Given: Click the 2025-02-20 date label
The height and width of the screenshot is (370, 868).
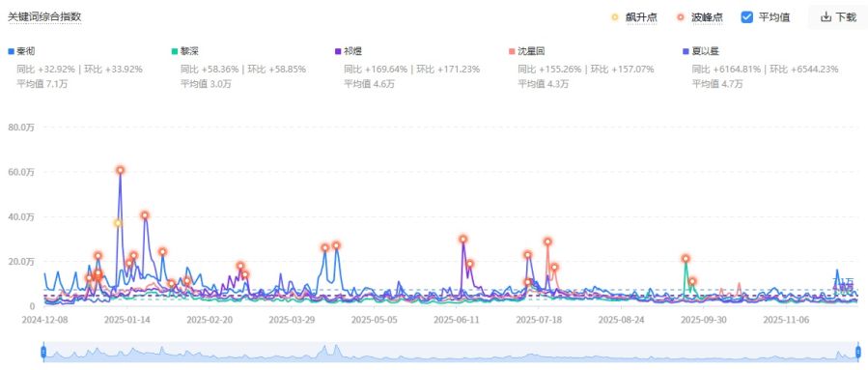Looking at the screenshot, I should point(210,320).
